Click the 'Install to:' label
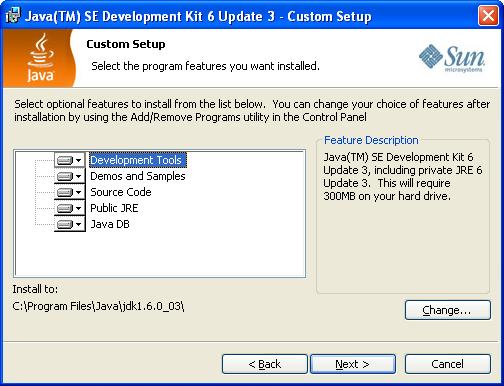This screenshot has width=504, height=386. [35, 289]
